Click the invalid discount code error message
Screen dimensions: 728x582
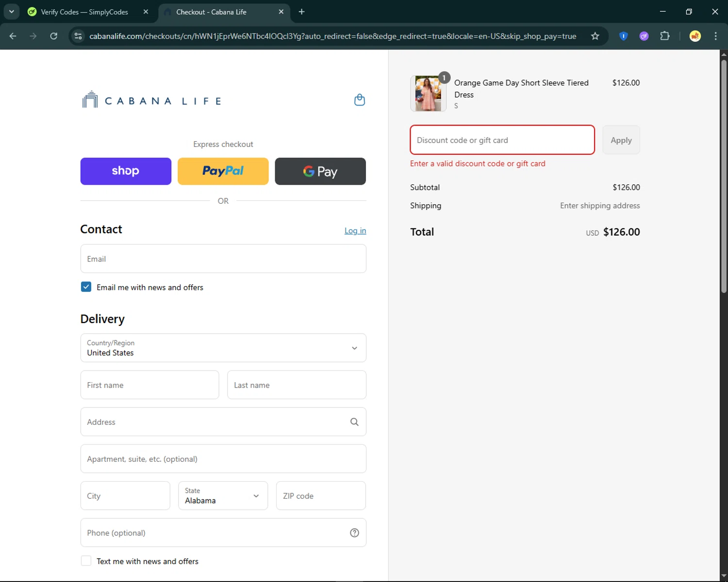tap(478, 163)
